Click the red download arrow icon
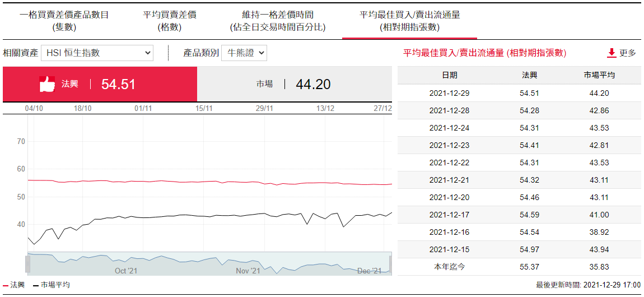Image resolution: width=644 pixels, height=297 pixels. [612, 53]
